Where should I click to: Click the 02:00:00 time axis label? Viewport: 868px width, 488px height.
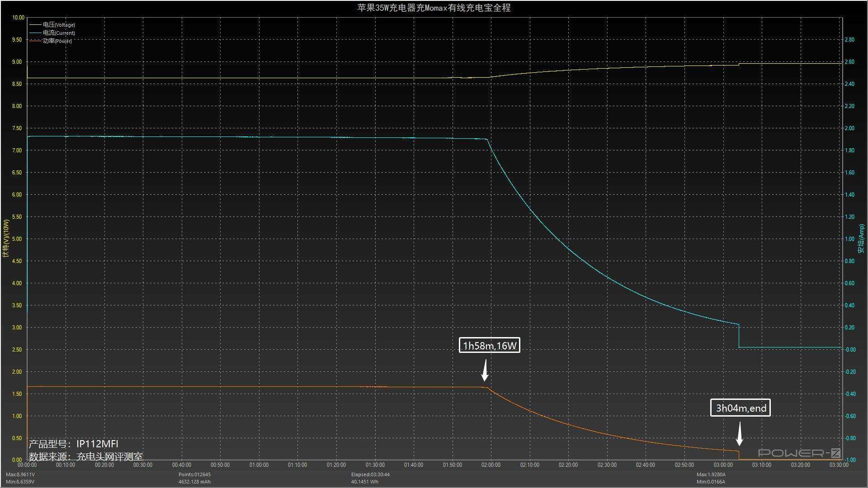click(x=491, y=465)
